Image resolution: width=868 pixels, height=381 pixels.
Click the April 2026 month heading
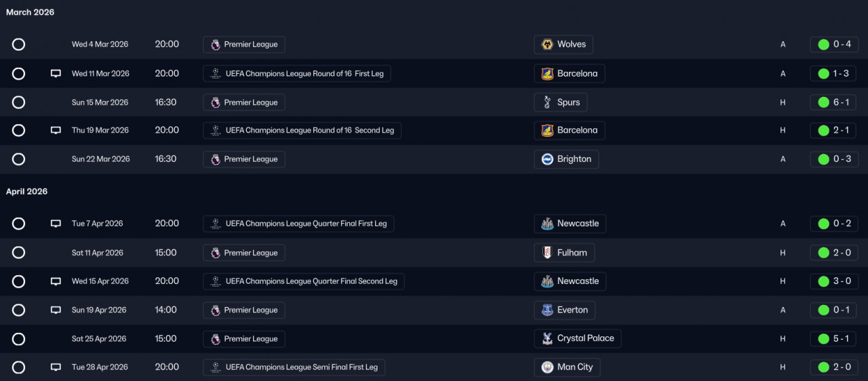[27, 192]
